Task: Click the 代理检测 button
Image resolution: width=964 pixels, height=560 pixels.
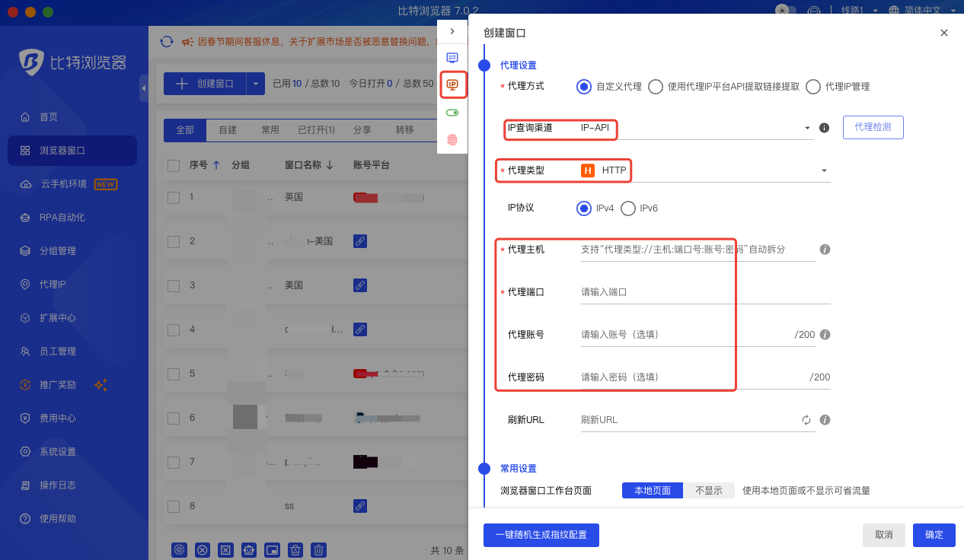Action: point(873,127)
